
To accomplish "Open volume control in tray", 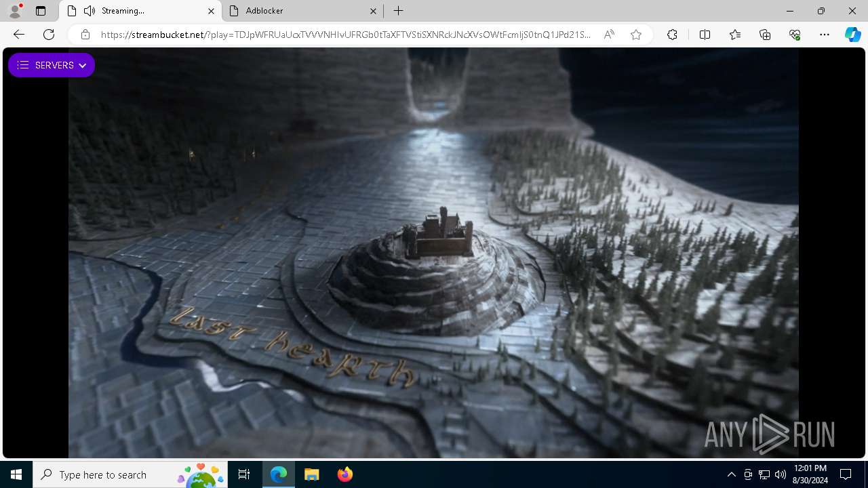I will pos(781,474).
